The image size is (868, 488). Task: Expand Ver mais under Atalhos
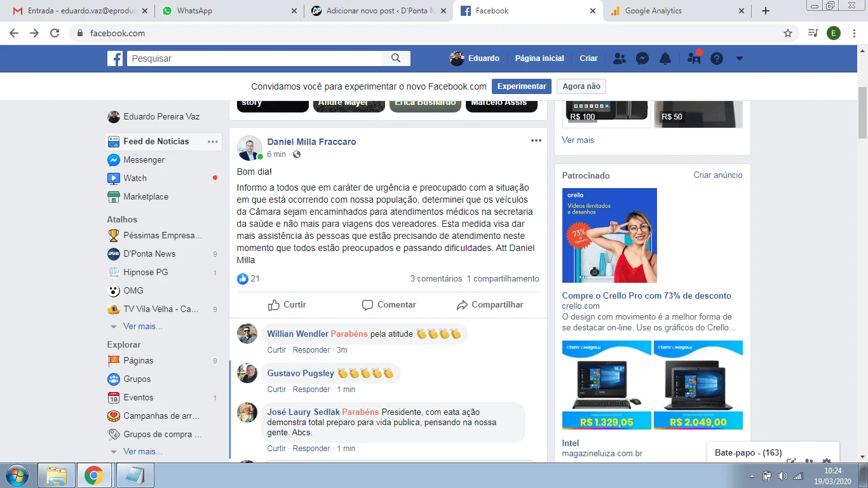click(142, 327)
